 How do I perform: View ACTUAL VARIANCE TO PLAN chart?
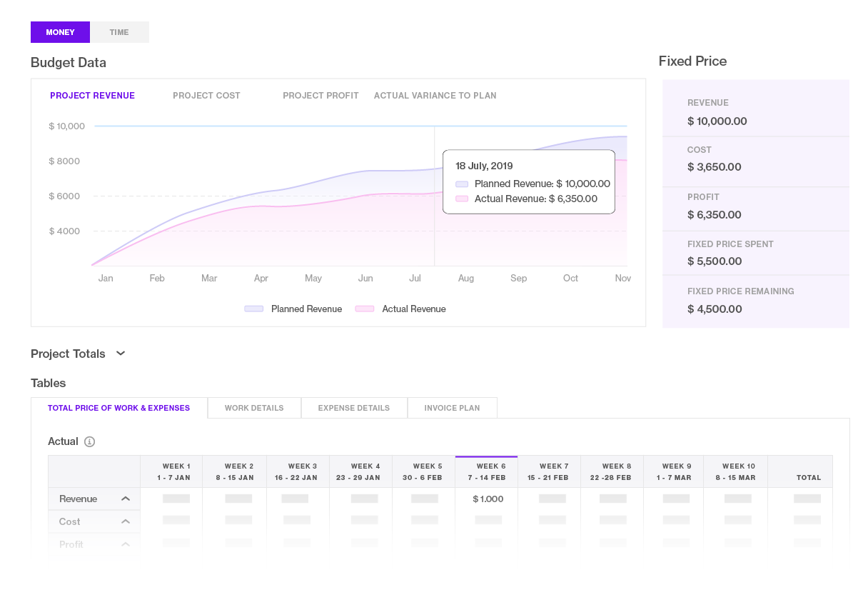click(x=435, y=95)
